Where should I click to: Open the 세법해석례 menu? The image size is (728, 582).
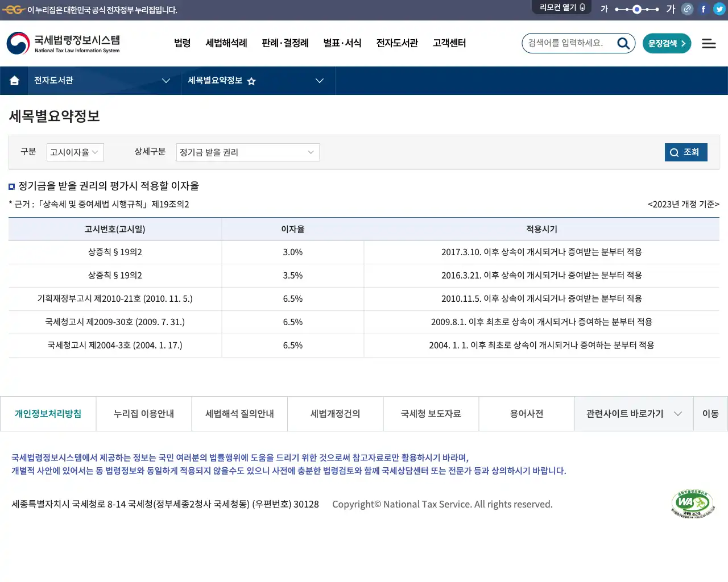click(x=226, y=43)
